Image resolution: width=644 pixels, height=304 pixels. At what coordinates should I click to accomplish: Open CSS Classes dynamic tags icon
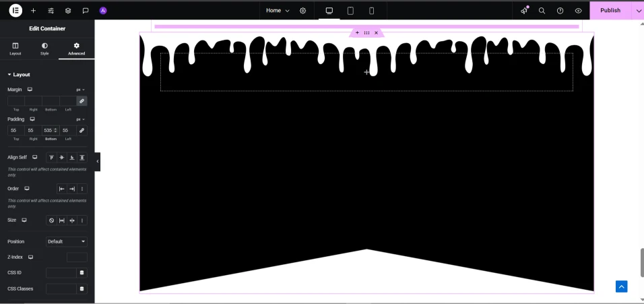pyautogui.click(x=82, y=288)
